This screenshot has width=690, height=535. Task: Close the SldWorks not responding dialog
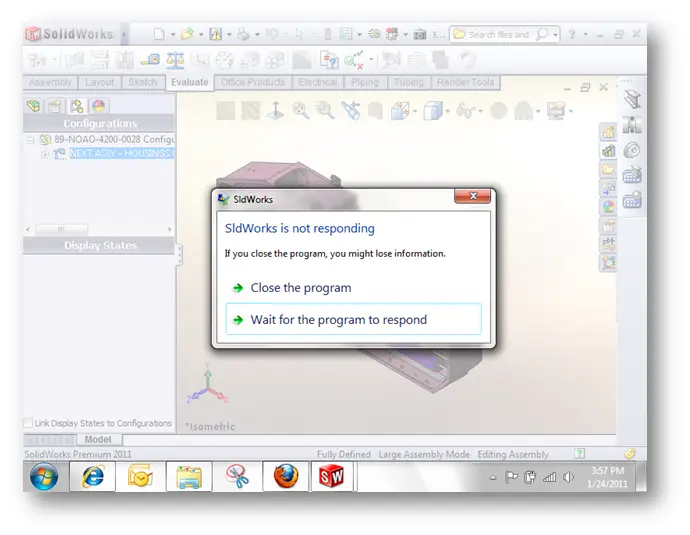tap(472, 196)
